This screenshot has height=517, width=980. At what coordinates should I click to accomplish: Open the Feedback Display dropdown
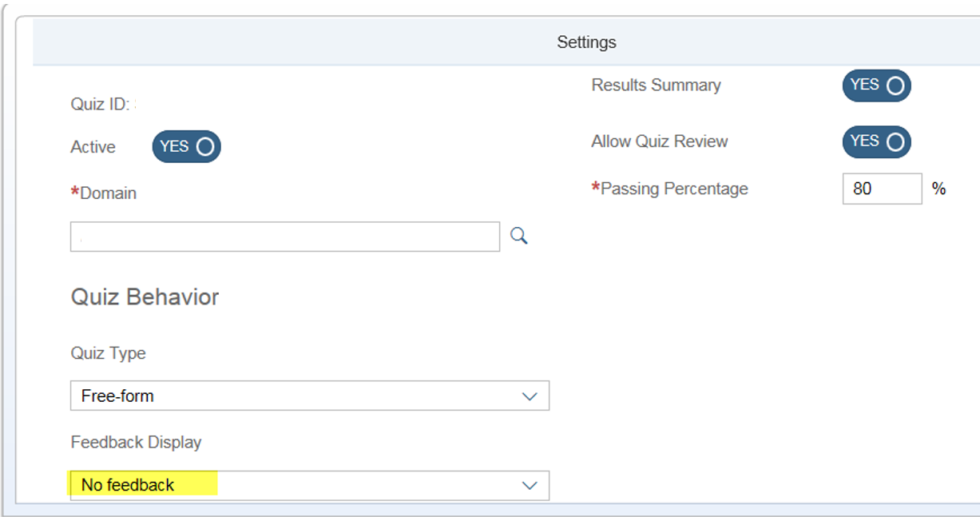click(x=310, y=485)
